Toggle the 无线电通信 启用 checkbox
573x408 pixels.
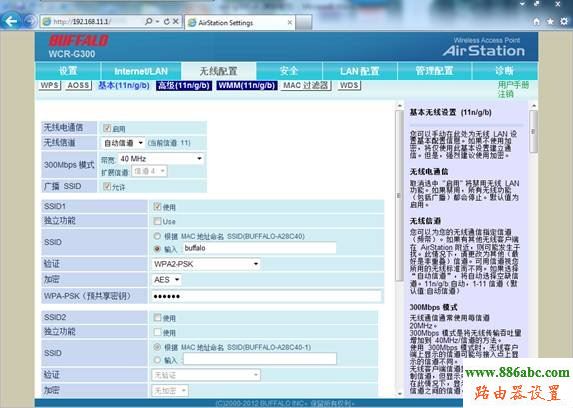pos(107,128)
